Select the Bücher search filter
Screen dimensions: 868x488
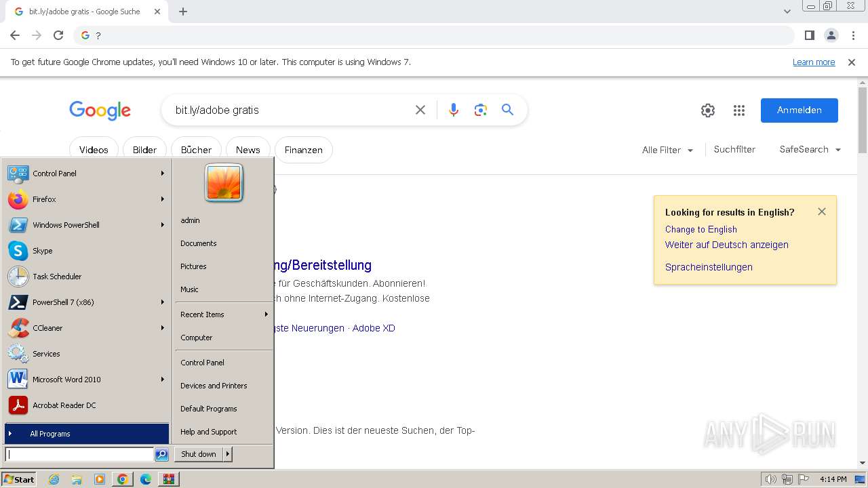(x=196, y=150)
